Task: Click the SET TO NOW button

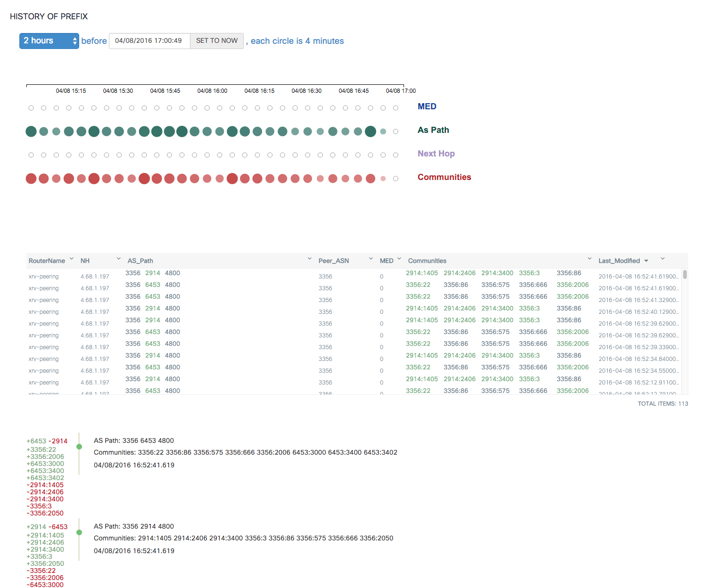Action: 217,41
